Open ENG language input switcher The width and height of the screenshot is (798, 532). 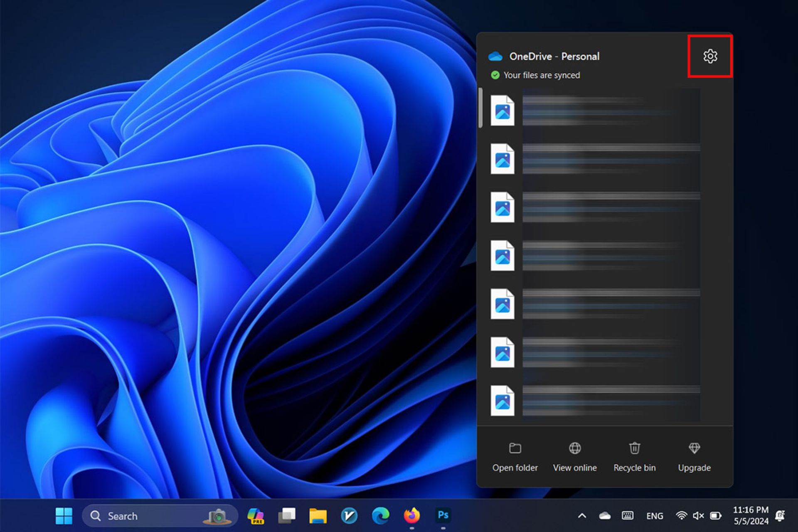(655, 516)
